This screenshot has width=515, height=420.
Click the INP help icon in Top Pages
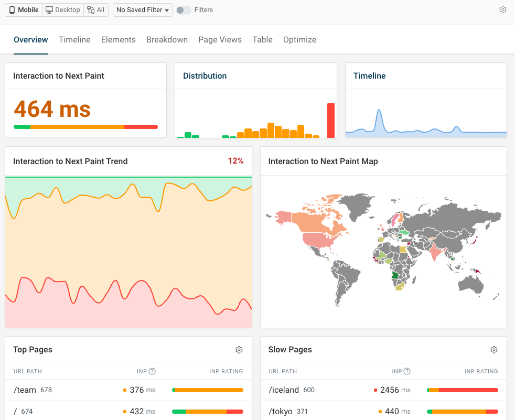[x=152, y=371]
